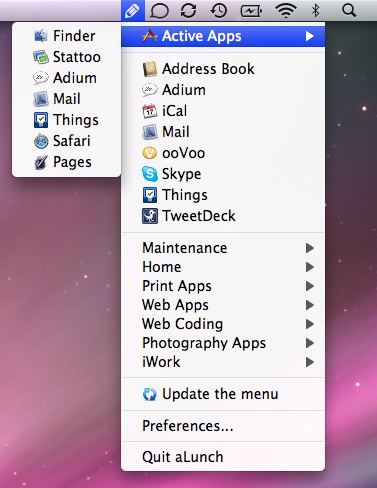The image size is (377, 488).
Task: Click the Active Apps compass-A icon
Action: (150, 36)
